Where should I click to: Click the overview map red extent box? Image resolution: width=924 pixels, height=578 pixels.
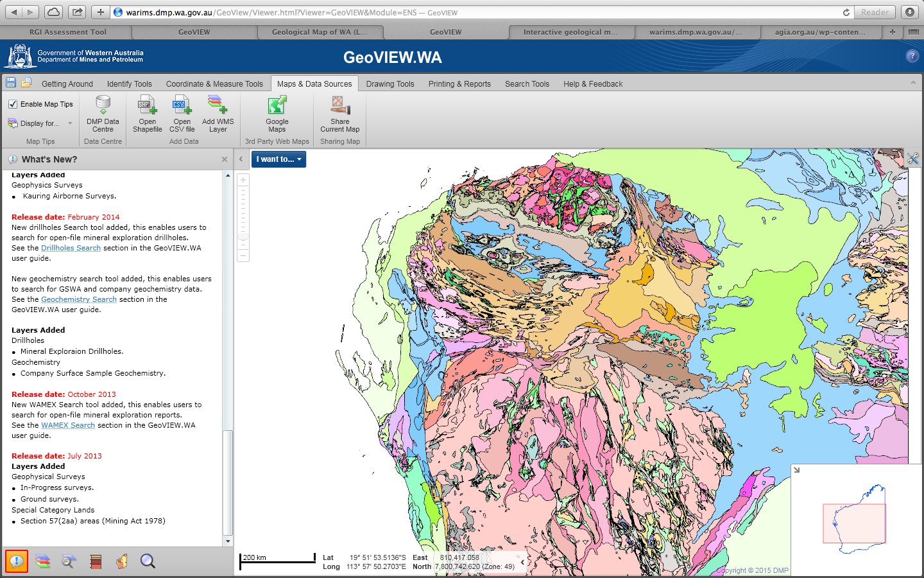pyautogui.click(x=854, y=523)
